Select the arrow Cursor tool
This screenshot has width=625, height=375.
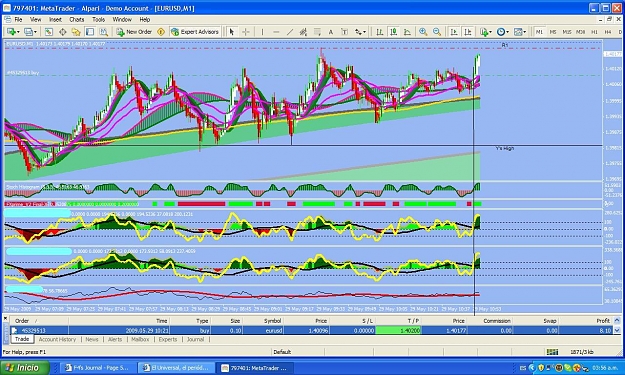point(232,32)
